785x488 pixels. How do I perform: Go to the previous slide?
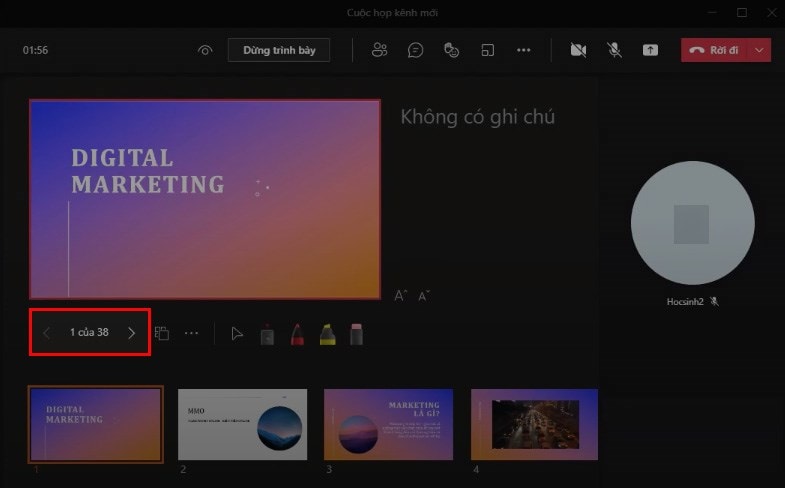coord(47,333)
